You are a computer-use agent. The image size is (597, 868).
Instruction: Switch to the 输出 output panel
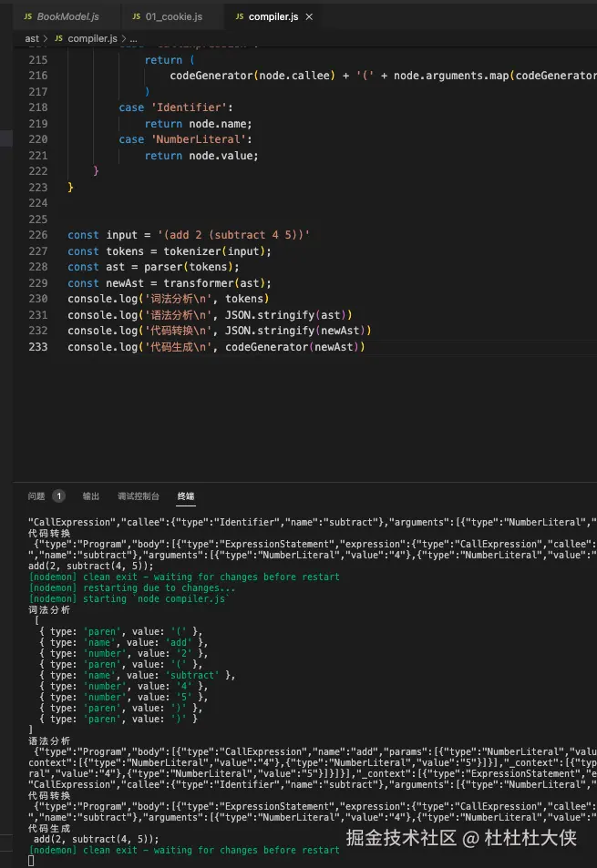[x=91, y=496]
